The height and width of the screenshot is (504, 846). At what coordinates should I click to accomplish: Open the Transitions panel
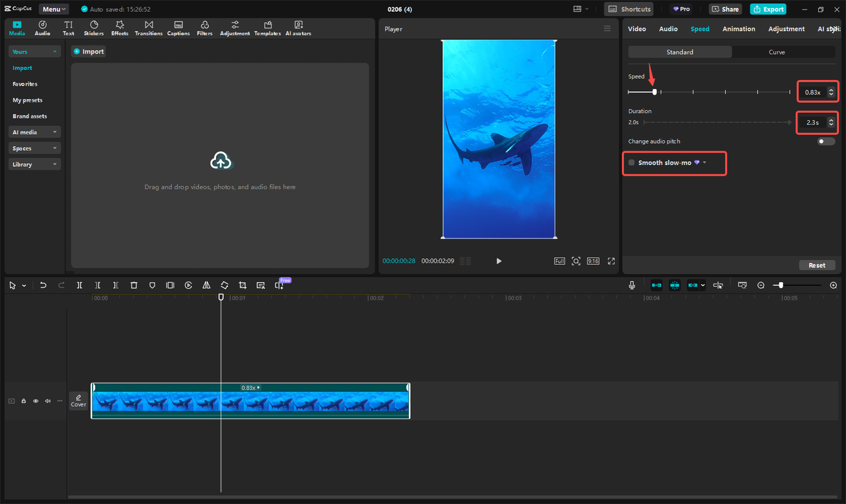(149, 28)
